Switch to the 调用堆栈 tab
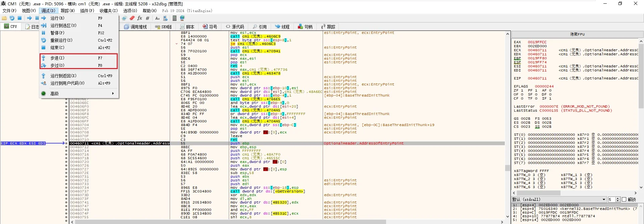The image size is (644, 224). 136,27
